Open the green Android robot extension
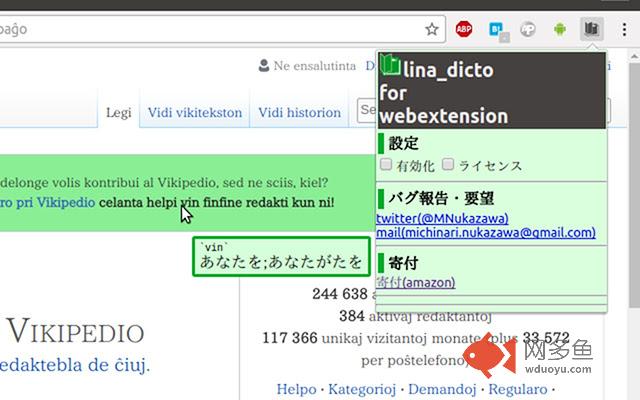Screen dimensions: 640x400 560,29
